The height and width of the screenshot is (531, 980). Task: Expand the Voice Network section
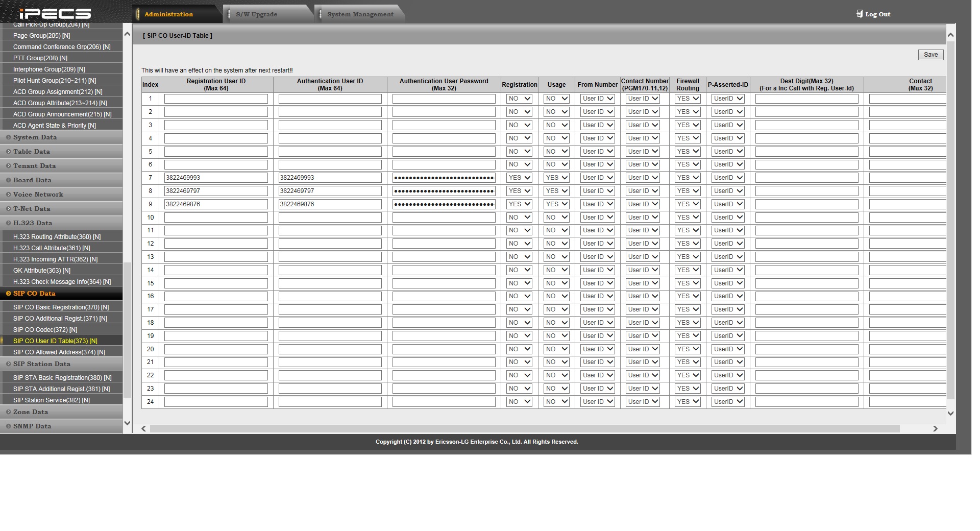click(38, 195)
